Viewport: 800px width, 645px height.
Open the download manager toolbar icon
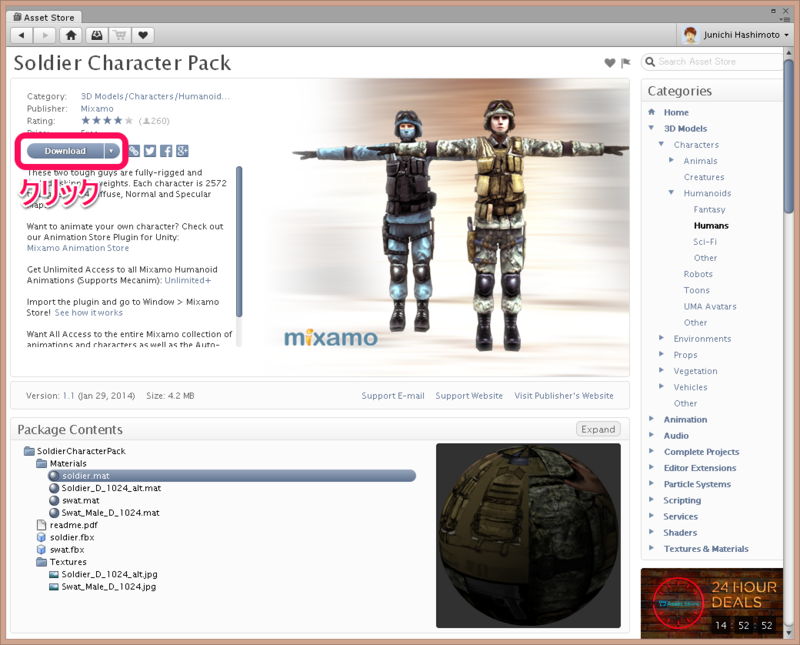coord(96,35)
